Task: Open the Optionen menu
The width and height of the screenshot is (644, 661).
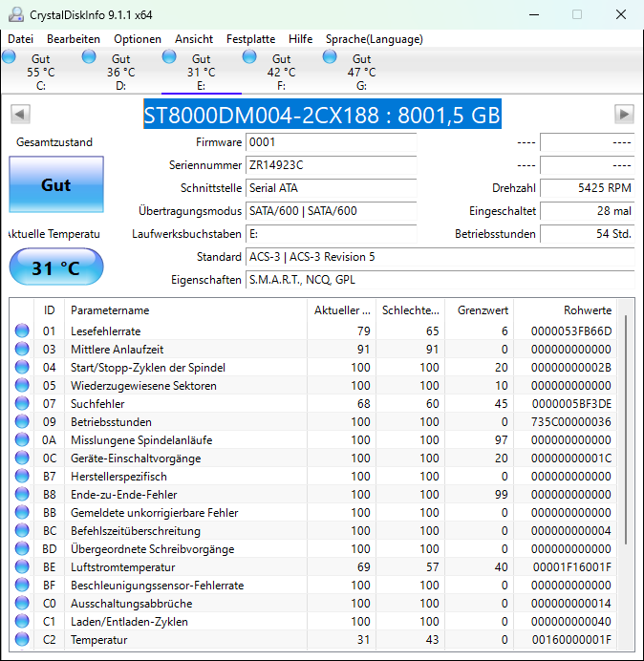Action: pos(138,39)
